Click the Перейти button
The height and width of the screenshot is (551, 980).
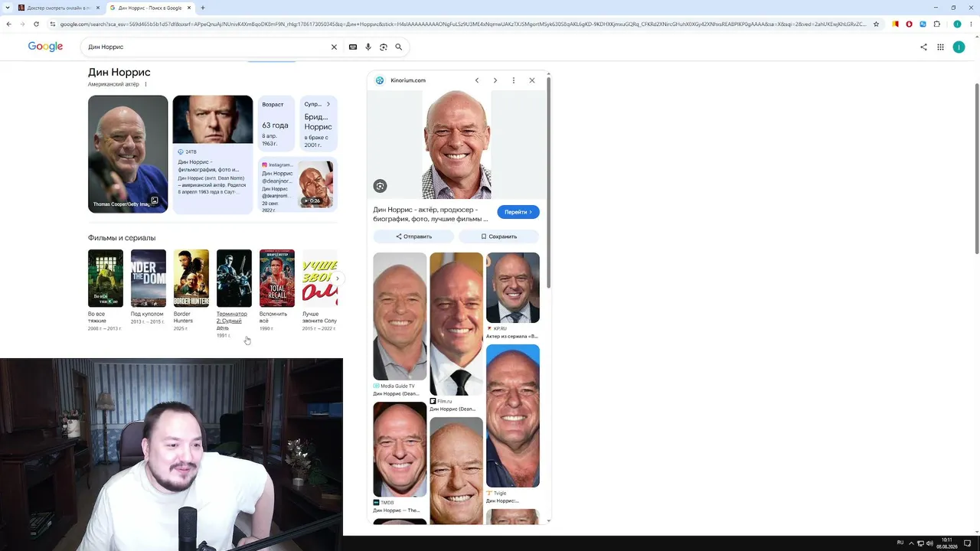click(518, 212)
